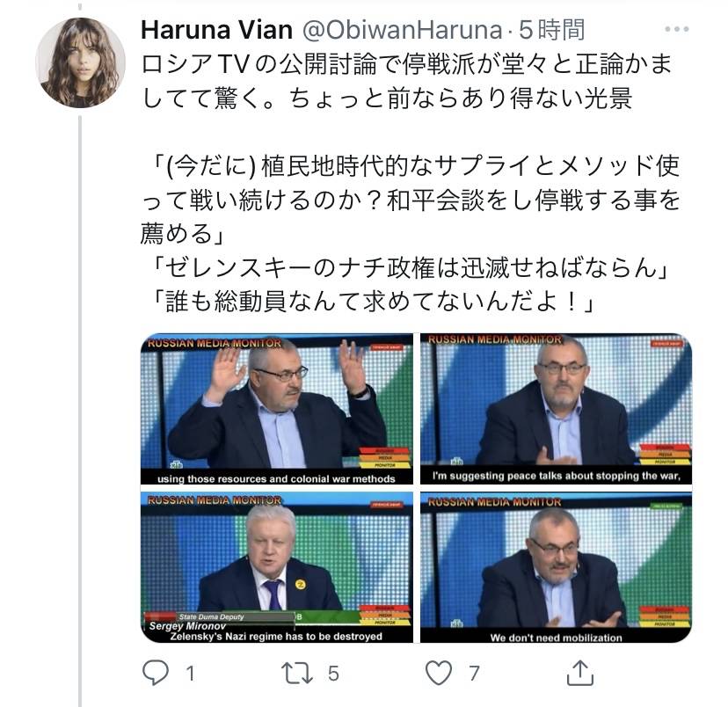
Task: Open Haruna Vian's profile avatar
Action: click(x=80, y=62)
